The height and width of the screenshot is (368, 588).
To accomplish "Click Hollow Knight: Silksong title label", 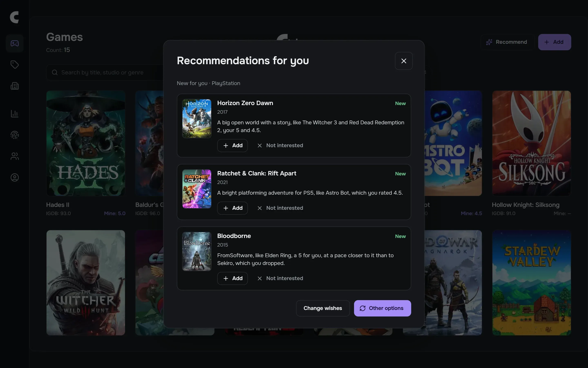I will coord(525,205).
